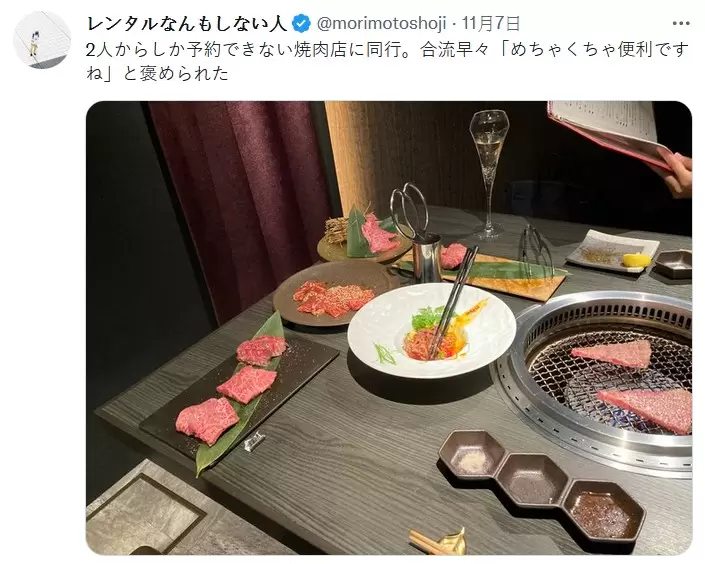Click the round grill with meat slices
The image size is (705, 564).
click(595, 383)
